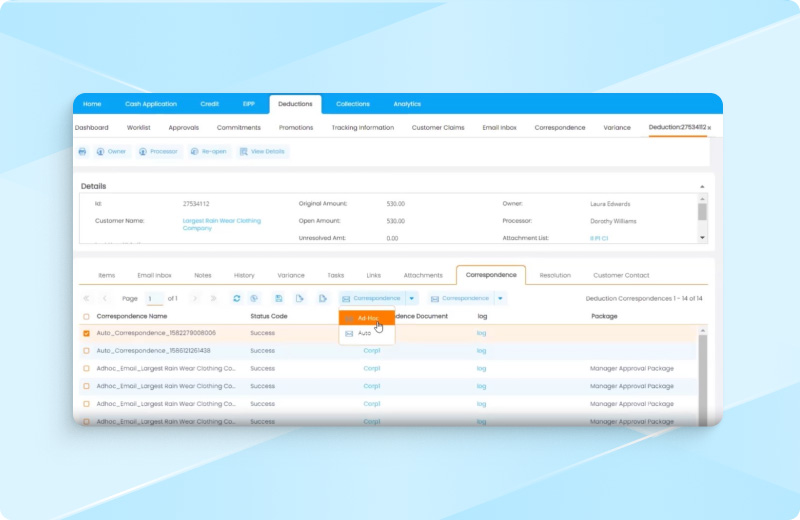
Task: Open Largest Rain Wear Clothing Company link
Action: (221, 225)
